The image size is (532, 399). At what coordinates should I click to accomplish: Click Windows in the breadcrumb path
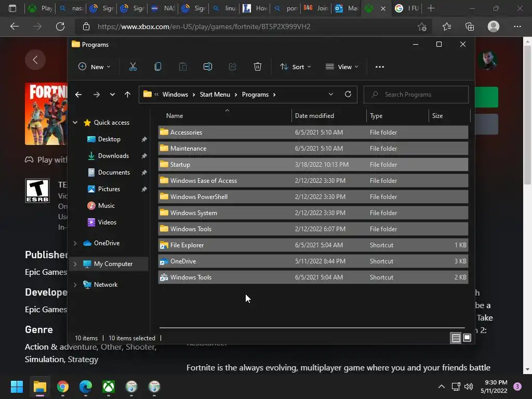click(175, 95)
